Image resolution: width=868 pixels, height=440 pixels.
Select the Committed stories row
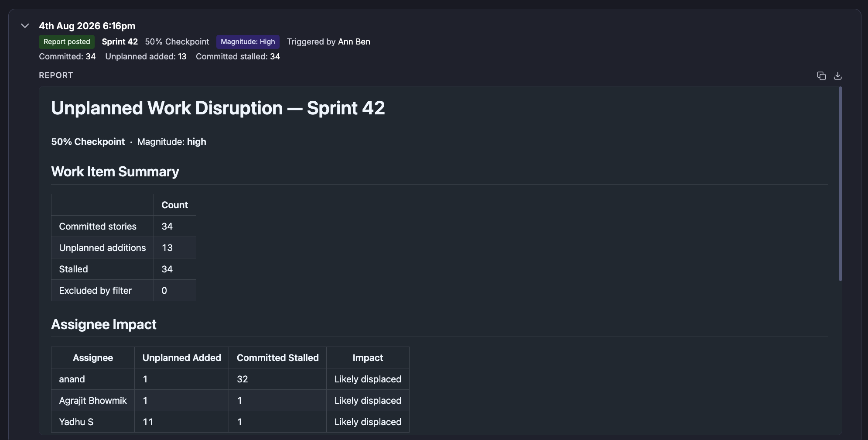click(x=123, y=226)
